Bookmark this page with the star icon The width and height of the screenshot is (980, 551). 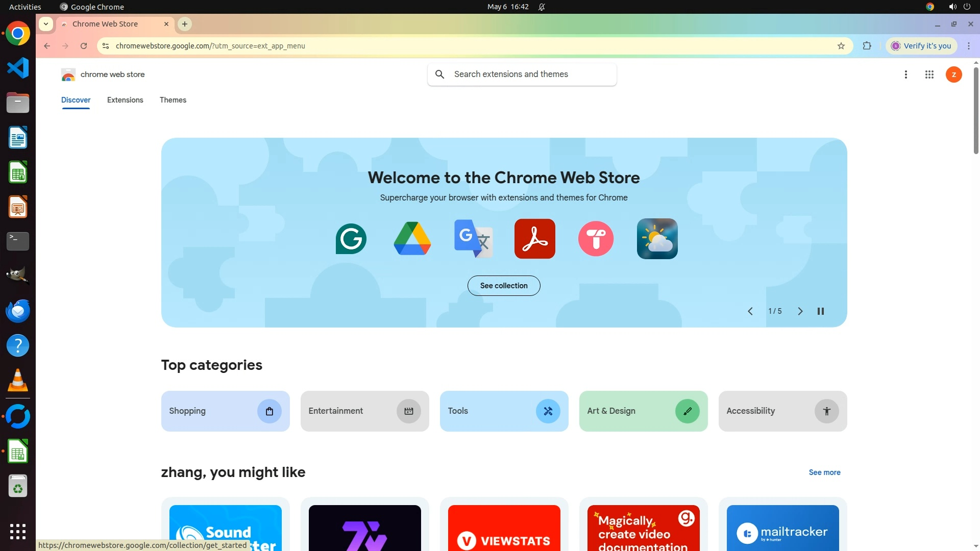click(841, 46)
